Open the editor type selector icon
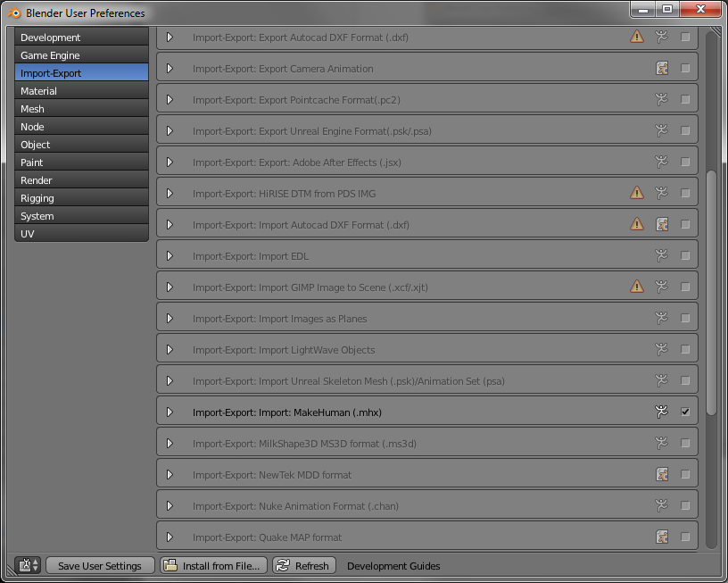Image resolution: width=728 pixels, height=583 pixels. [29, 565]
